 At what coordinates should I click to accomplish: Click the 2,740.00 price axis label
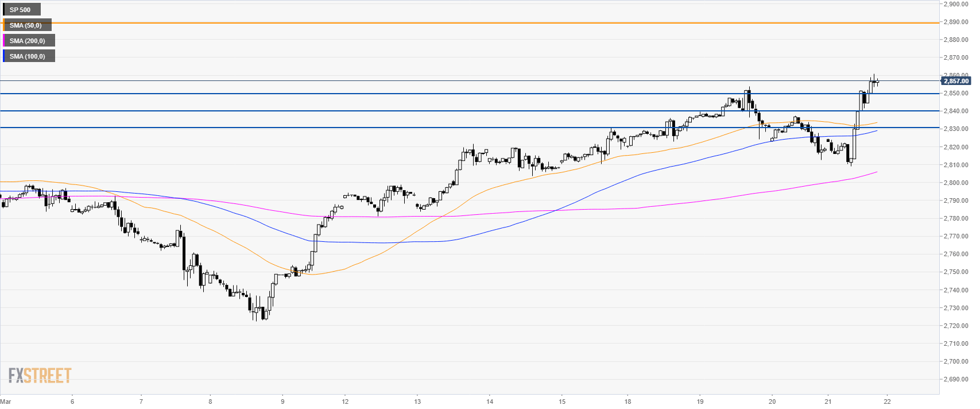[956, 290]
